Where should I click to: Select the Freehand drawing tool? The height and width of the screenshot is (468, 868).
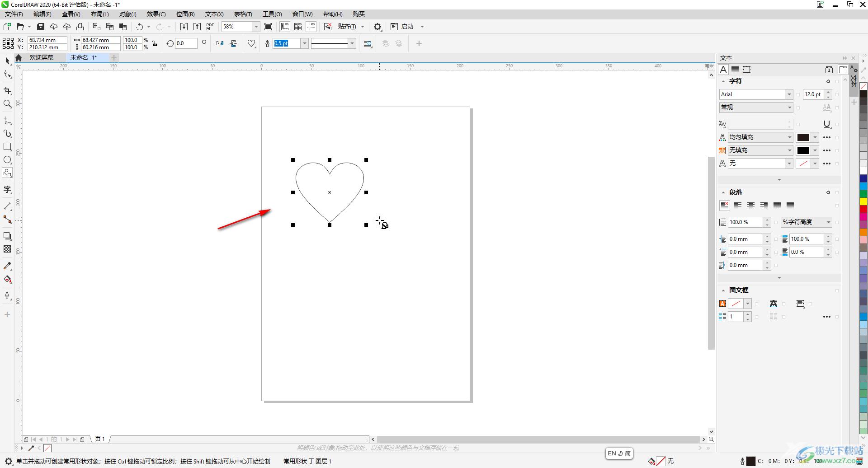tap(7, 121)
